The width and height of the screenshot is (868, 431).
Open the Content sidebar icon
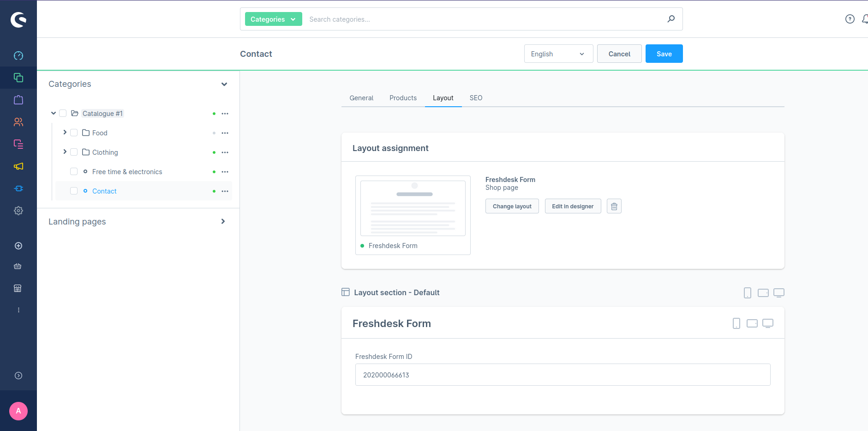(x=18, y=144)
